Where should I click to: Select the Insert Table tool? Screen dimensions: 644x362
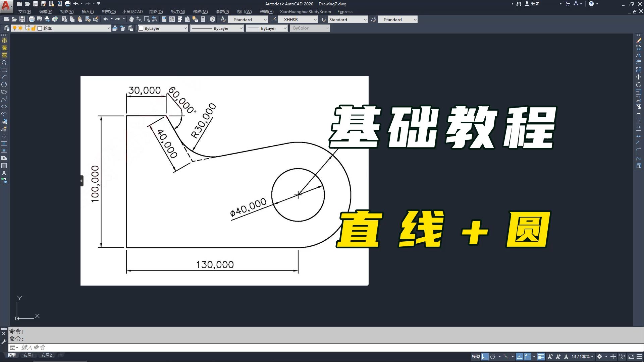click(x=4, y=166)
